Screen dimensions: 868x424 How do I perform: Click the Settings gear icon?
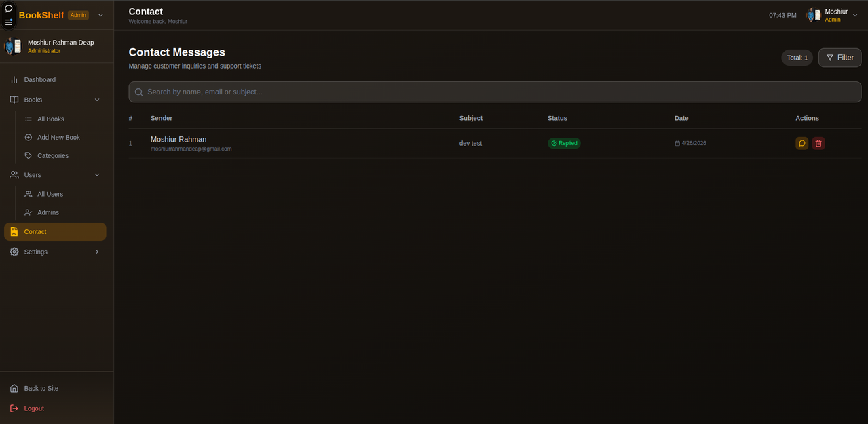click(x=14, y=252)
